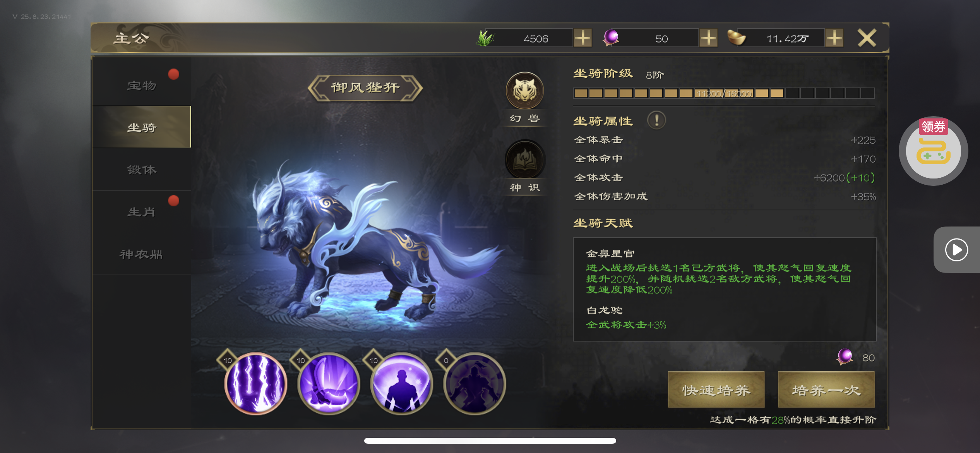Click the 培养一次 button

[x=826, y=390]
